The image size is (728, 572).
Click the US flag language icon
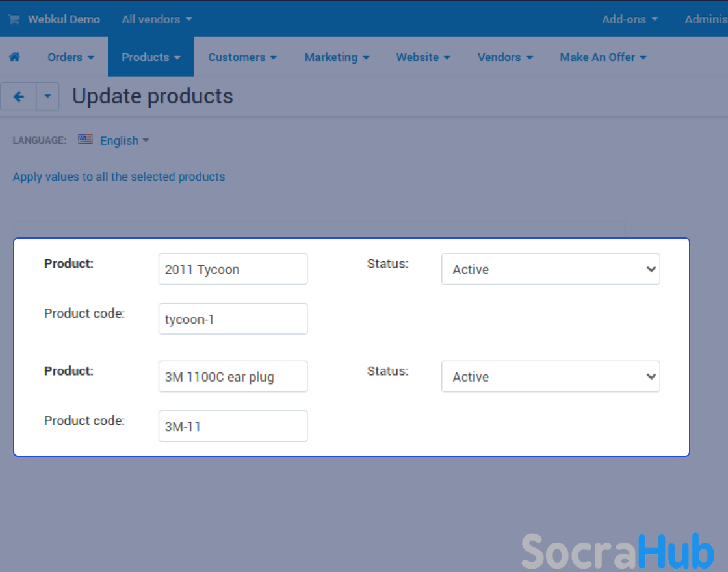[x=85, y=139]
